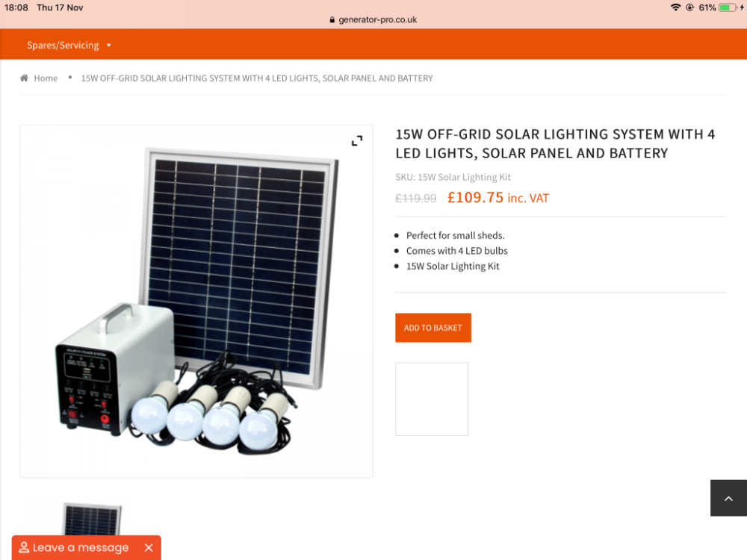The width and height of the screenshot is (747, 560).
Task: Click the scroll-to-top arrow button
Action: (x=728, y=498)
